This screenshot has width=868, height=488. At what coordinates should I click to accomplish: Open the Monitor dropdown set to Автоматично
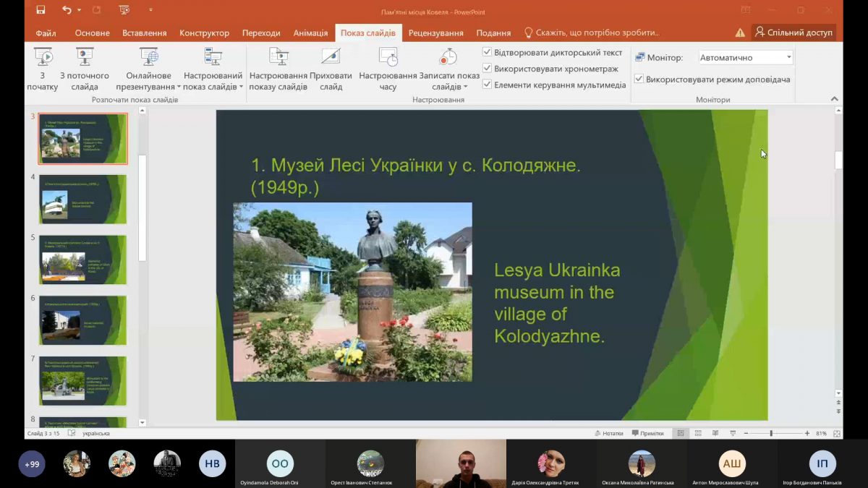coord(745,58)
